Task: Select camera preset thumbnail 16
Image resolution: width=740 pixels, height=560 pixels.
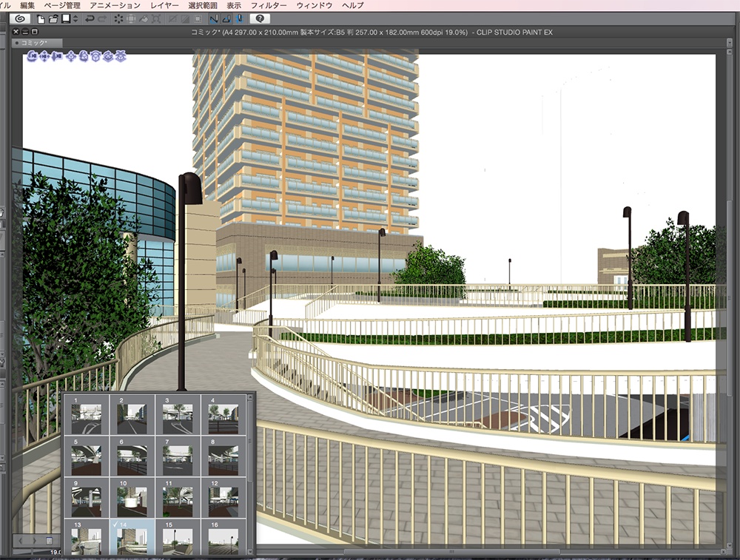Action: tap(223, 537)
